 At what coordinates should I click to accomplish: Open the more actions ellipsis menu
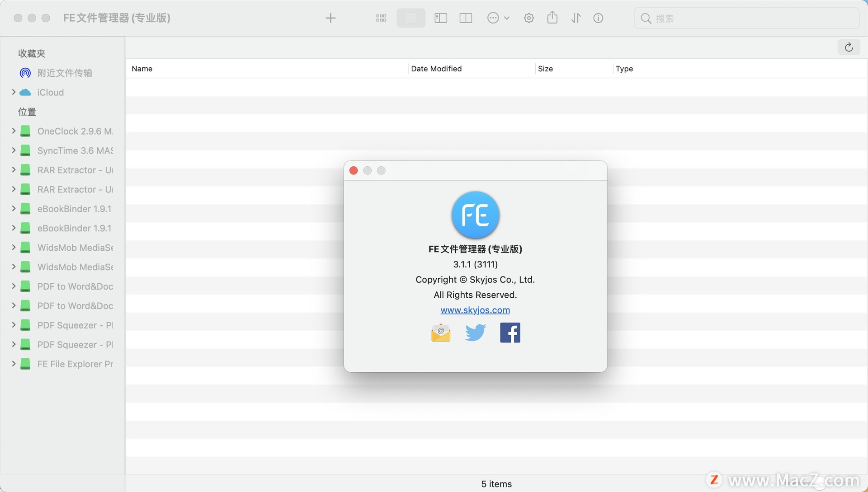(498, 18)
